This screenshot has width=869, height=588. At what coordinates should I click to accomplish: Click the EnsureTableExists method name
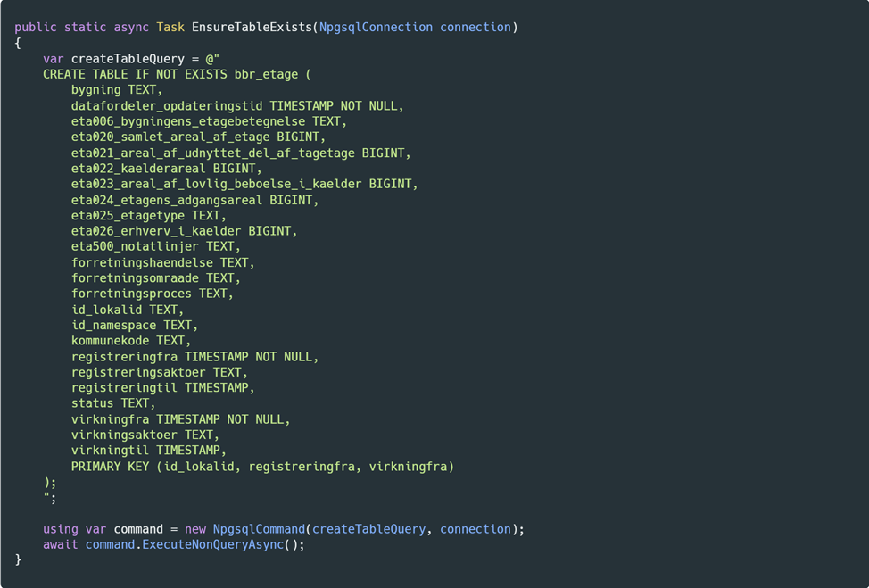click(x=252, y=28)
